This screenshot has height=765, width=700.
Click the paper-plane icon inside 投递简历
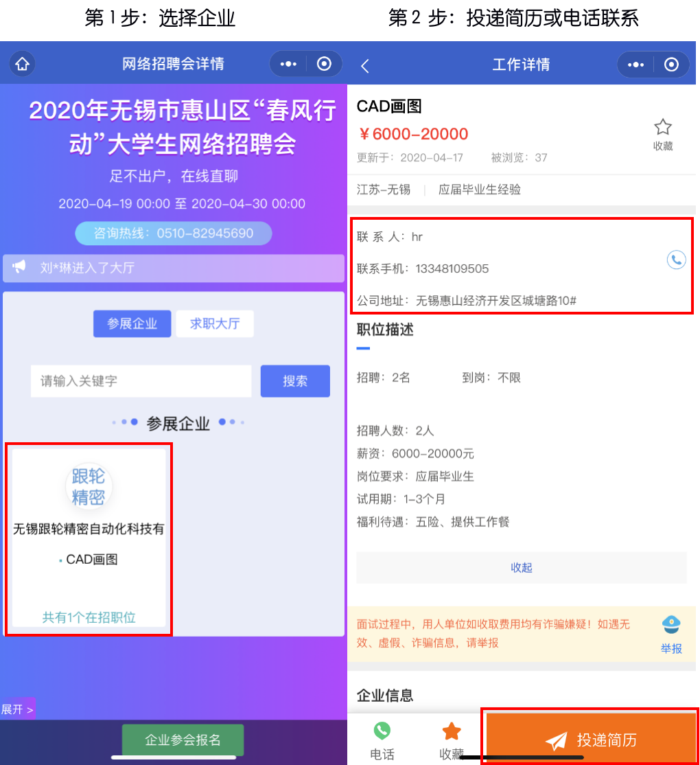[x=557, y=740]
